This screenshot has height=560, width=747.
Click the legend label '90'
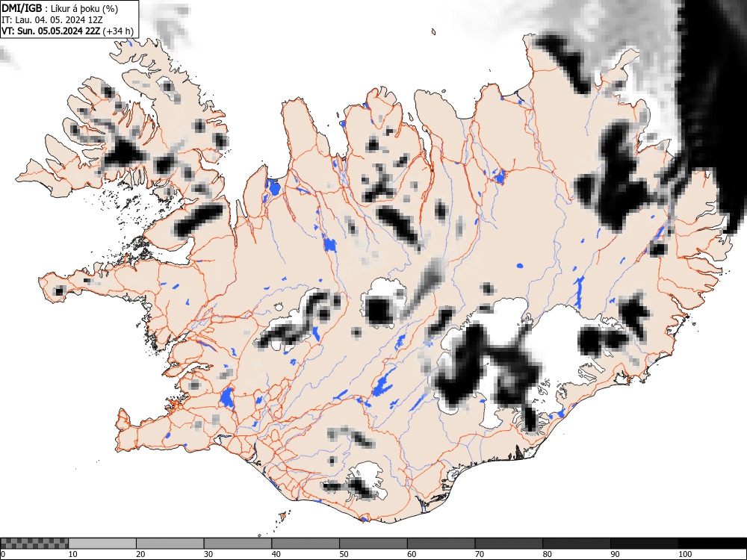click(x=615, y=554)
